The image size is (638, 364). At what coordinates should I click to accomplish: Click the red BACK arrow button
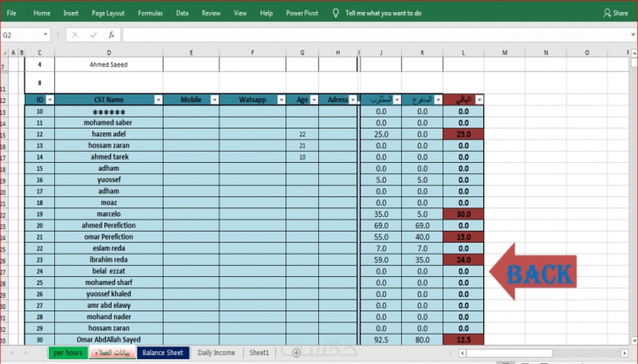(533, 272)
